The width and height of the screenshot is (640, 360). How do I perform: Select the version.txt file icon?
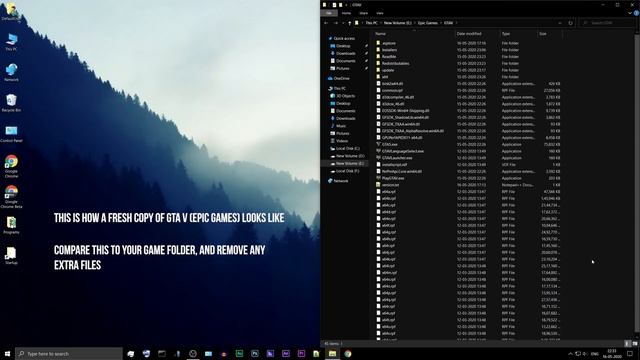378,184
